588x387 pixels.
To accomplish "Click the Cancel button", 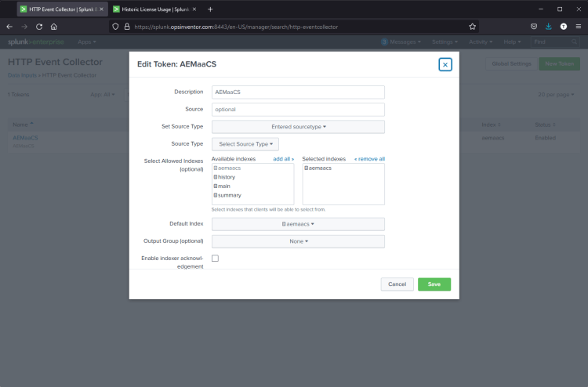I will (397, 284).
